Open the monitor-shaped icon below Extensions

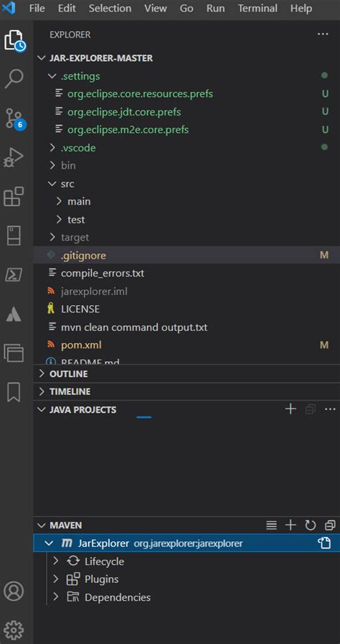coord(14,235)
